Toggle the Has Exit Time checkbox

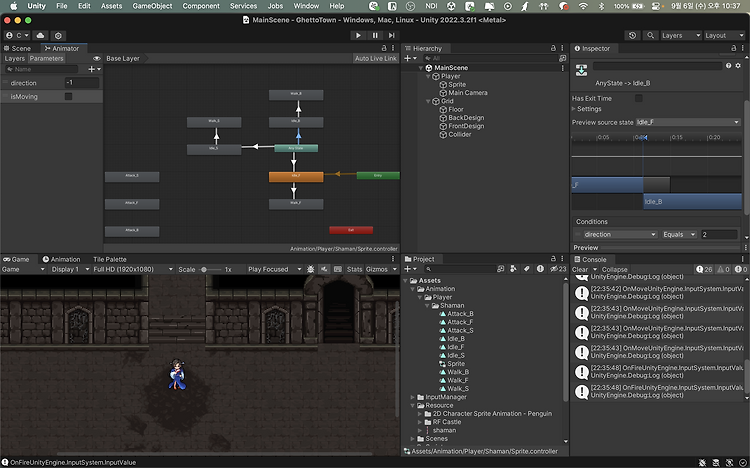pos(639,98)
